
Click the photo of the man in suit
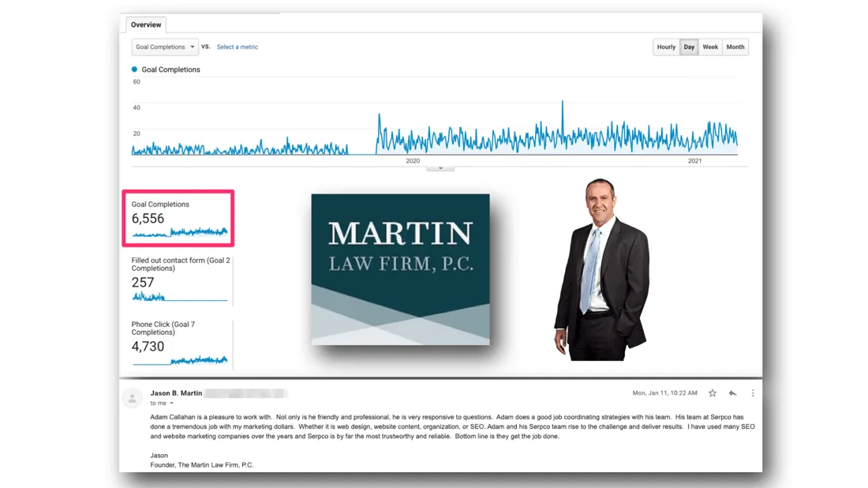[x=601, y=270]
